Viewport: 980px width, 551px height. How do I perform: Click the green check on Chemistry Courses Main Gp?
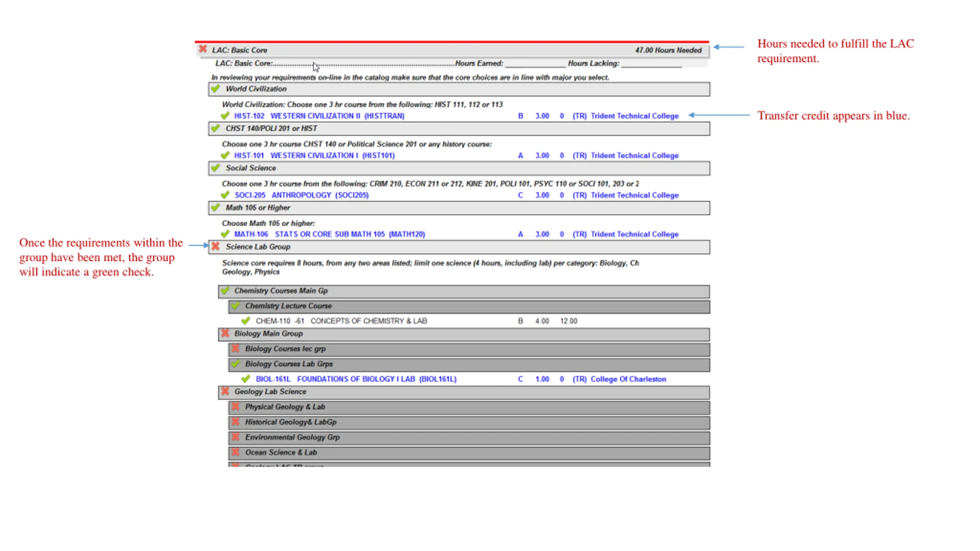coord(225,290)
